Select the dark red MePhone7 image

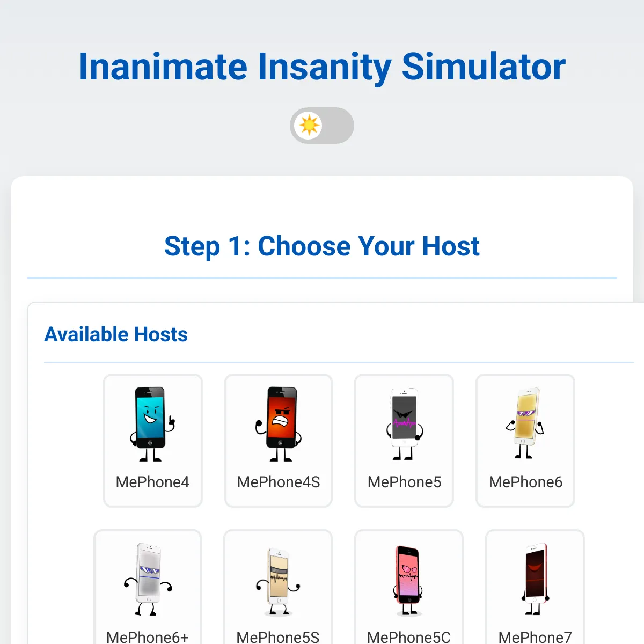[x=535, y=580]
